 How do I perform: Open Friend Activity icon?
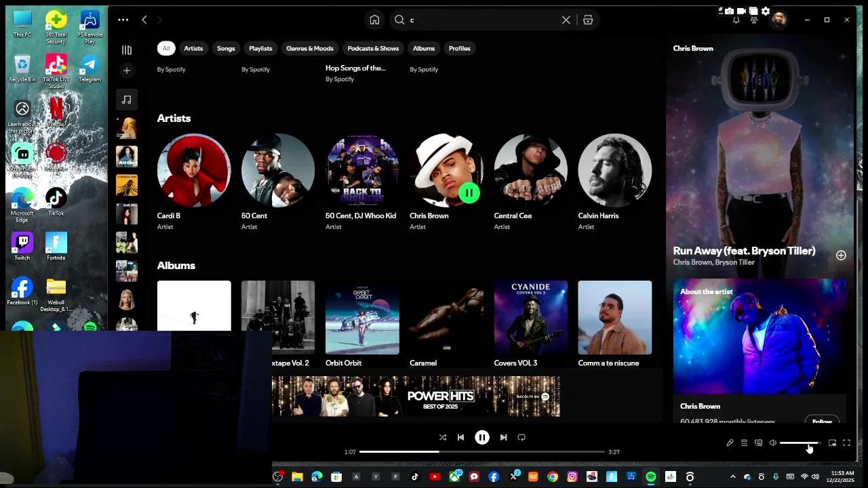tap(754, 20)
